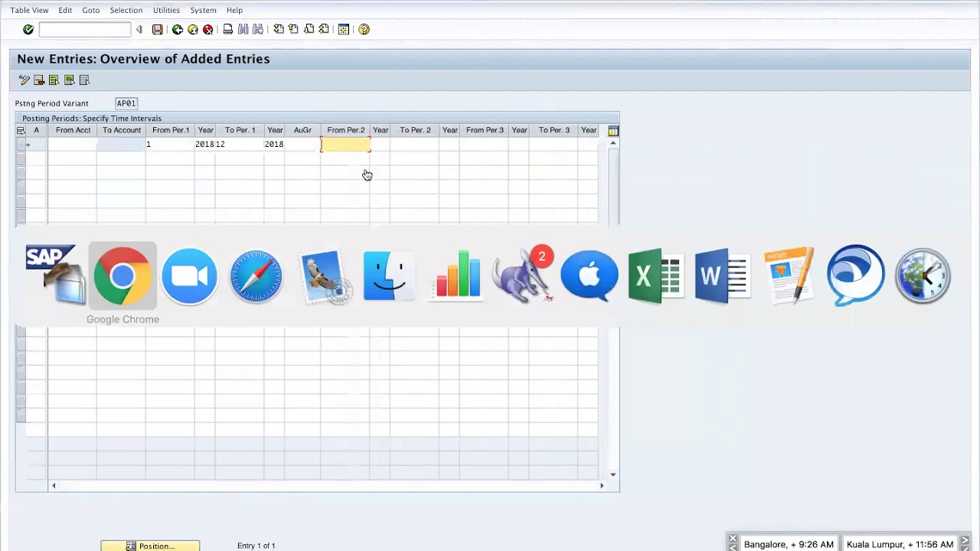Screen dimensions: 980x551
Task: Switch to Microsoft Word in the app switcher
Action: [x=722, y=275]
